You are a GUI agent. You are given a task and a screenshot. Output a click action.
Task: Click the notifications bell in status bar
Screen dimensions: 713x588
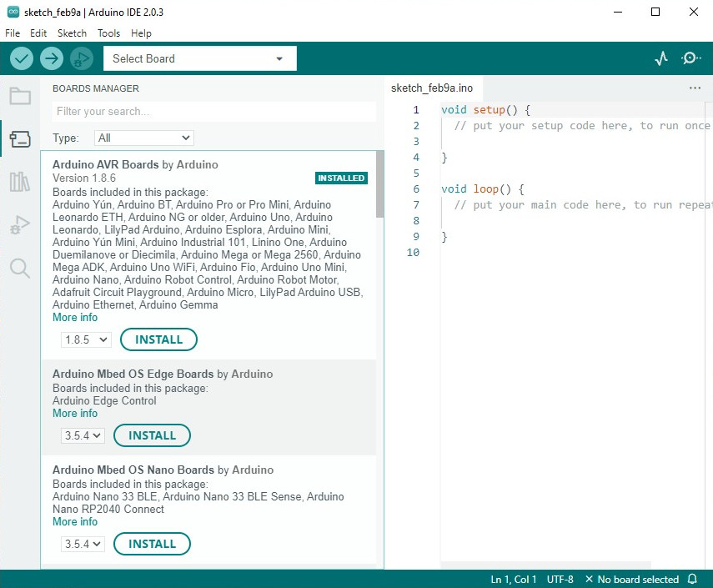click(692, 579)
